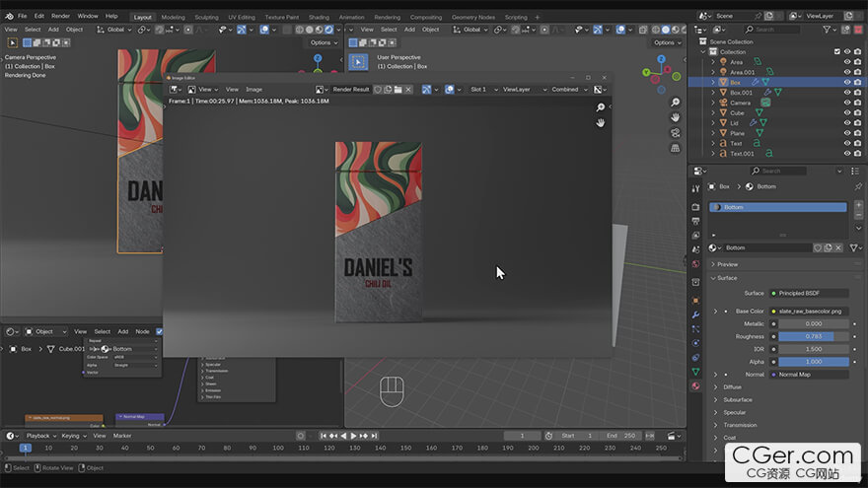
Task: Open the Combined pass dropdown
Action: [569, 89]
